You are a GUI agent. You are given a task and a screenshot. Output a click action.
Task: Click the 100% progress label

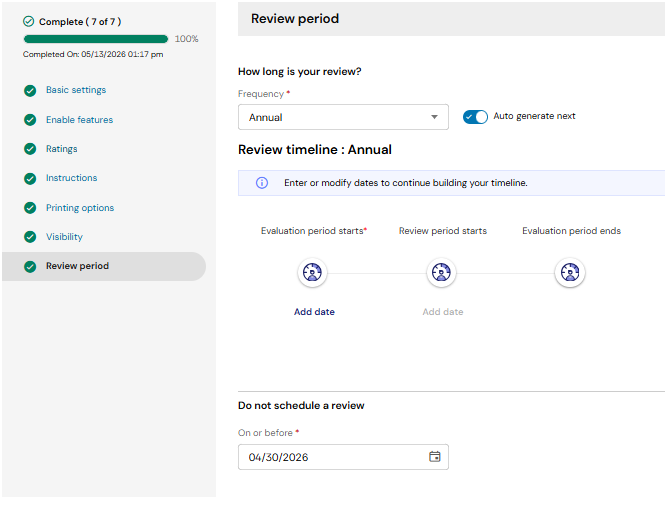coord(187,39)
